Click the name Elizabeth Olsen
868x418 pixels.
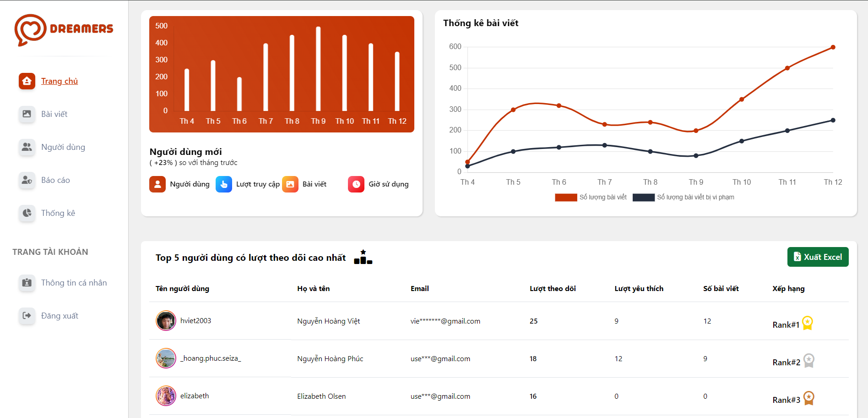[x=321, y=396]
